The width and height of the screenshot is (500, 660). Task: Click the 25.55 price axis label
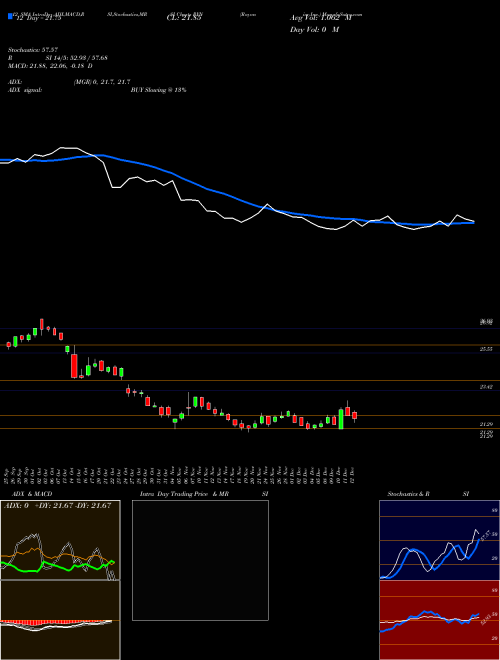[x=486, y=349]
